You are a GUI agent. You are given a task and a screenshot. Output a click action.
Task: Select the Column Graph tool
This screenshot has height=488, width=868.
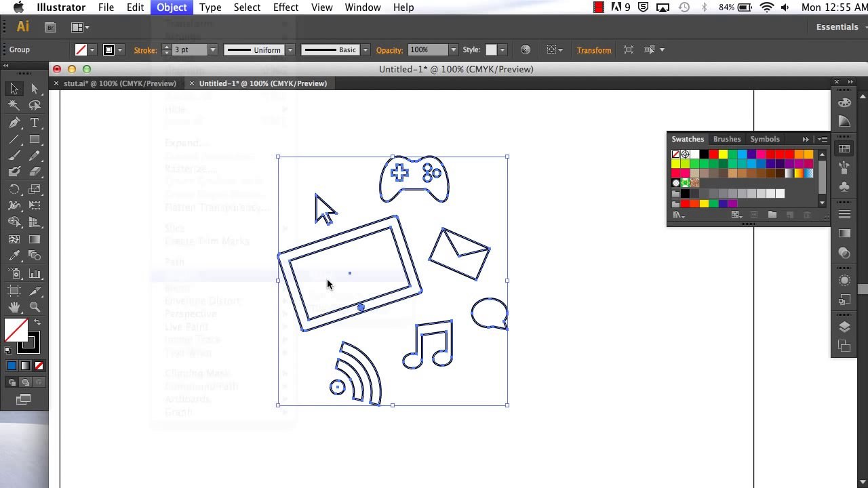coord(35,274)
